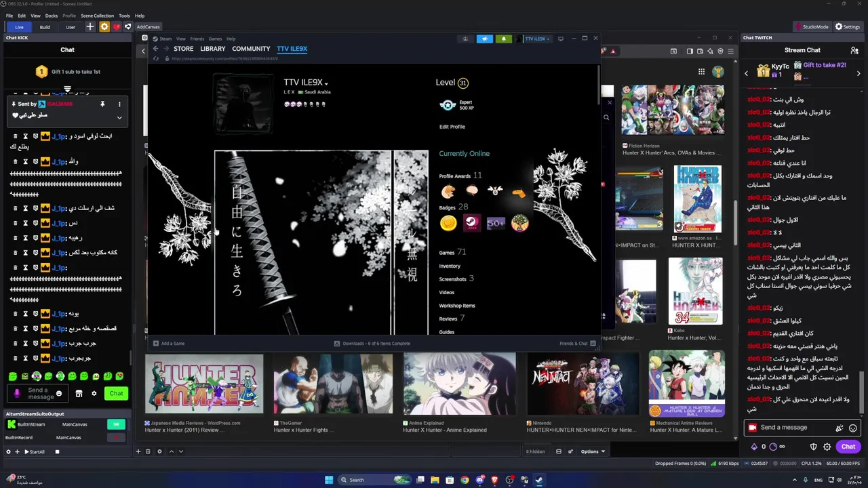Open source properties gear in sources toolbar
Image resolution: width=868 pixels, height=488 pixels.
coord(159,451)
